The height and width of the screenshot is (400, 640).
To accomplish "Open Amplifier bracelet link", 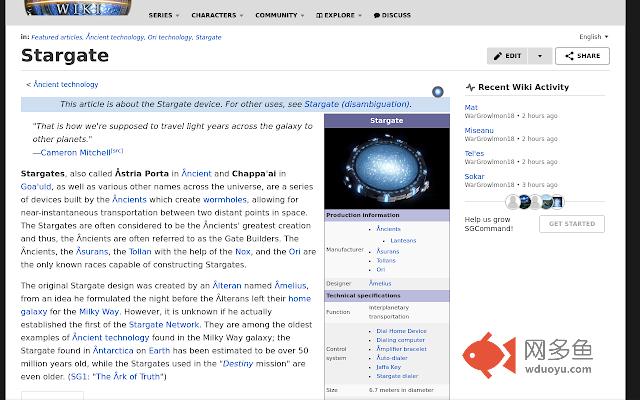I will [401, 349].
